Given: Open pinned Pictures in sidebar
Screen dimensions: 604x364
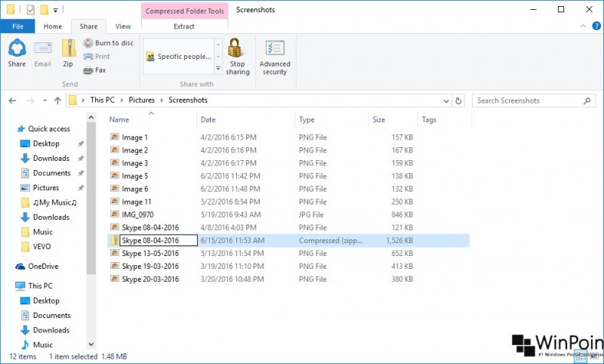Looking at the screenshot, I should click(x=46, y=187).
